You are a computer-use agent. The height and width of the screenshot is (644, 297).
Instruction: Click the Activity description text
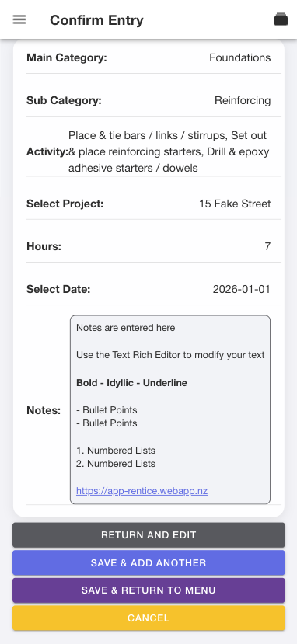169,151
